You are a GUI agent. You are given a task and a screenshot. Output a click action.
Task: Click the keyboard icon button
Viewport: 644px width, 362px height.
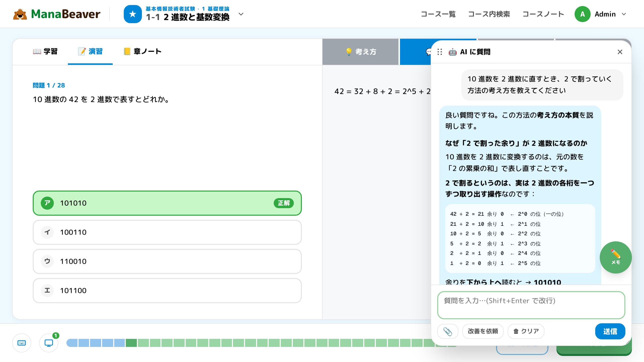click(x=22, y=343)
